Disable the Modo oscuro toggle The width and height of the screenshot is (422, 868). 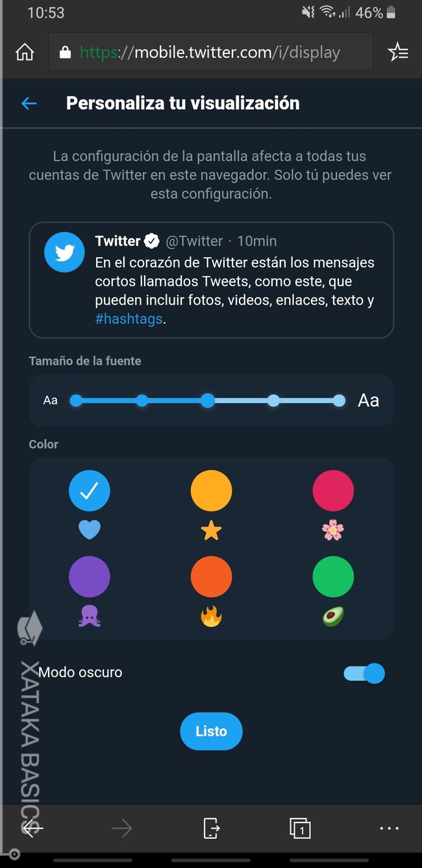click(364, 674)
